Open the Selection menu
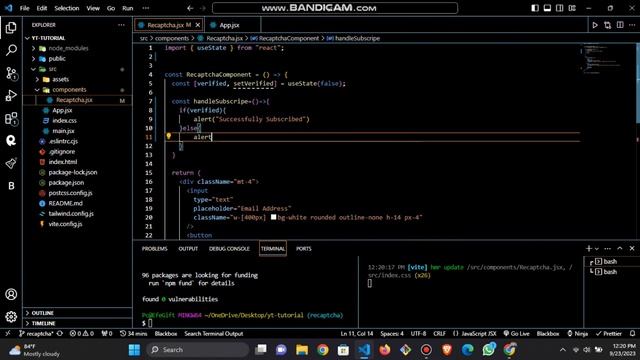Screen dimensions: 640x360 (67, 8)
